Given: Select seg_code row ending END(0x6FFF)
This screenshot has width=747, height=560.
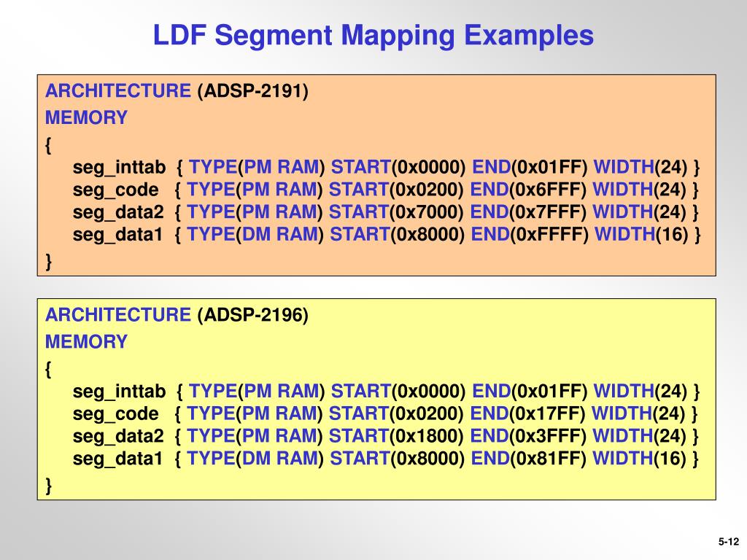Looking at the screenshot, I should click(x=385, y=190).
